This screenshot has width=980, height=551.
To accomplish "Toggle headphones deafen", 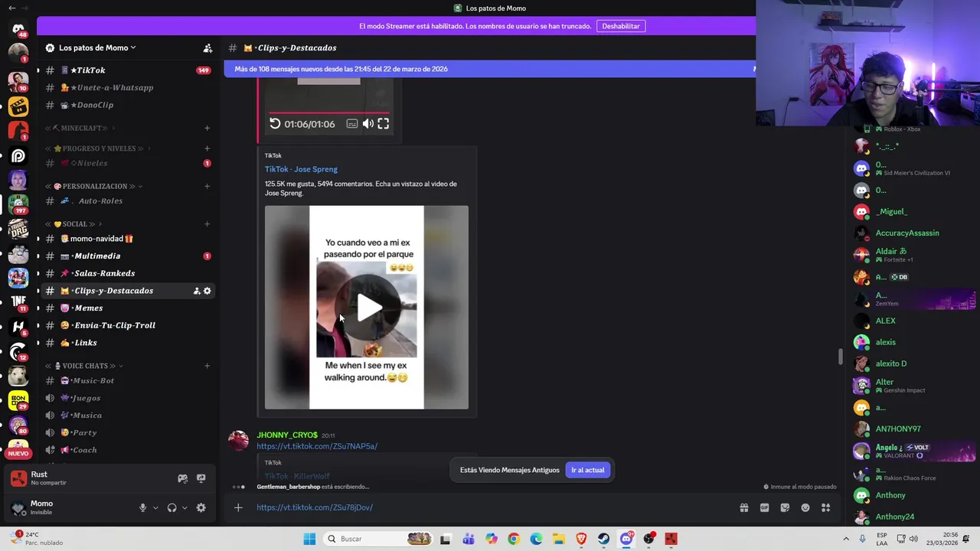I will [172, 507].
